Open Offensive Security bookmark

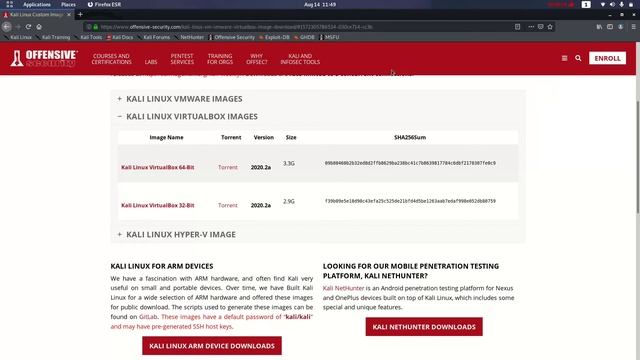(232, 37)
